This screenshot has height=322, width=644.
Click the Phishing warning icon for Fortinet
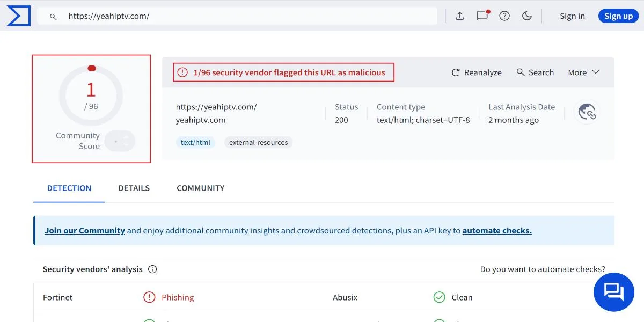pos(149,297)
